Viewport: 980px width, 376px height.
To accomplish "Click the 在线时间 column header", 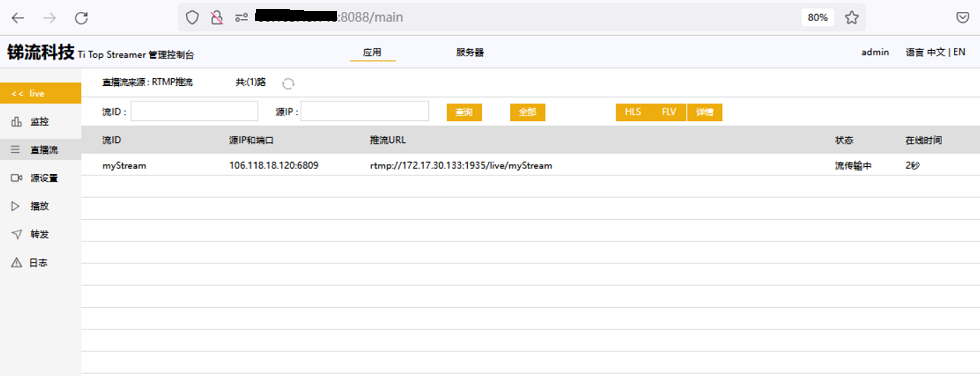I will point(924,140).
